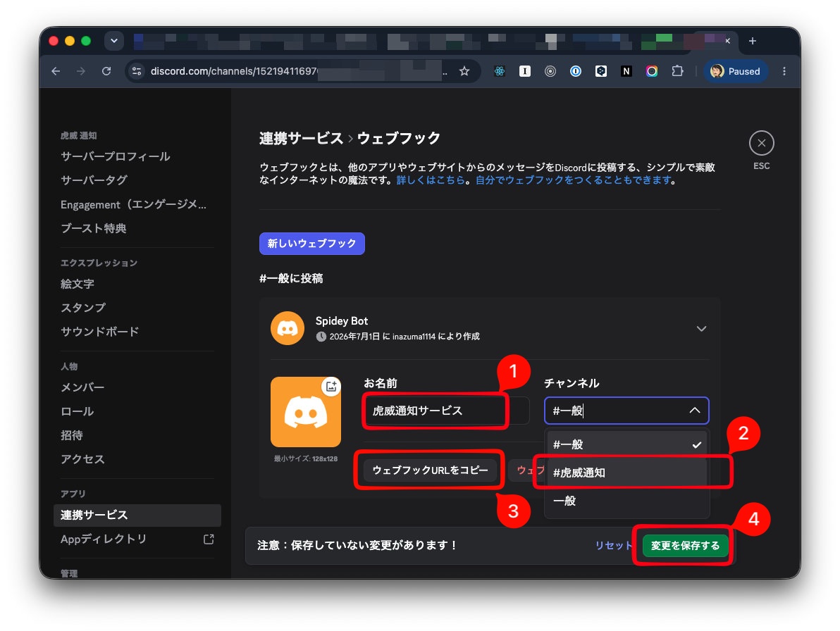This screenshot has height=631, width=840.
Task: Open the Paused profile button
Action: click(x=736, y=71)
